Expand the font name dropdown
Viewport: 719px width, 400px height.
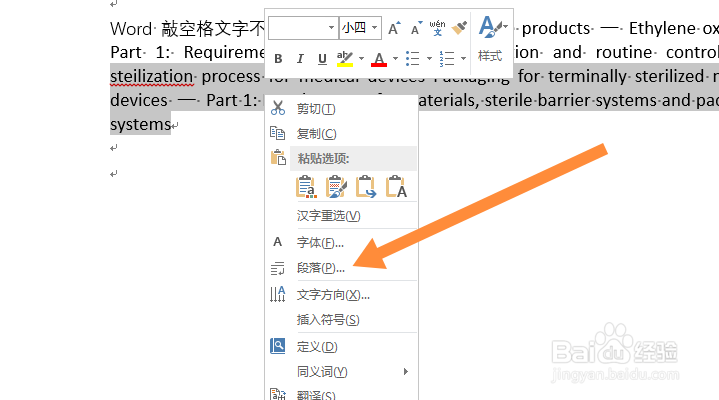point(331,28)
